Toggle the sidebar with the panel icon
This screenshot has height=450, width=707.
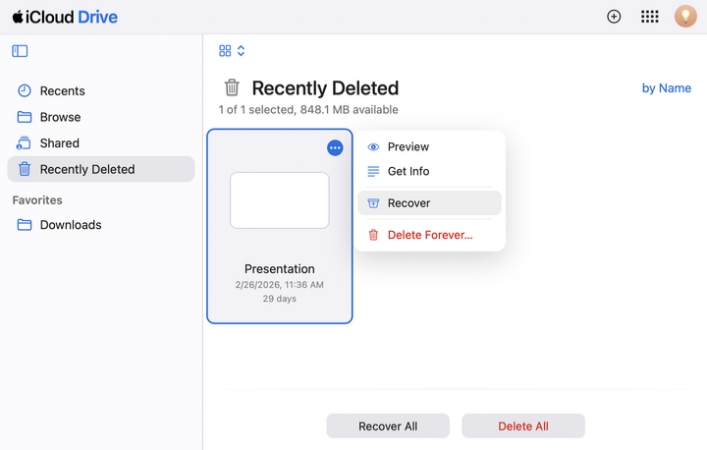click(x=20, y=51)
